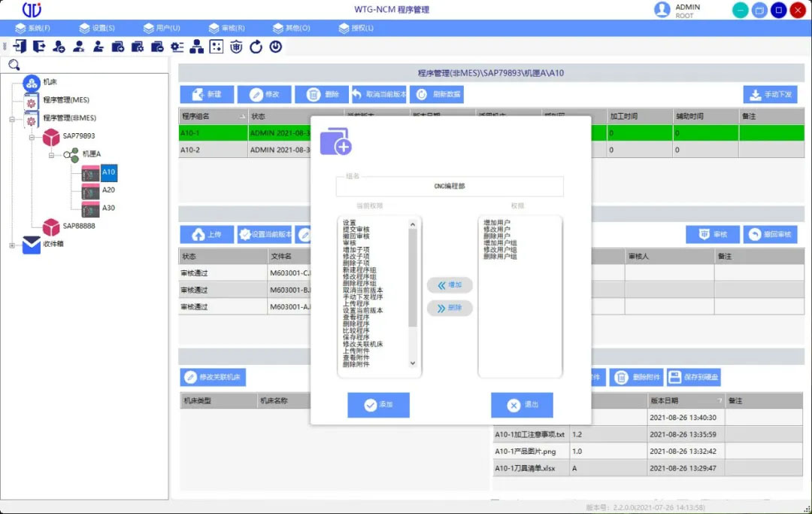Collapse the SAP79893 tree branch
Image resolution: width=812 pixels, height=514 pixels.
(x=32, y=137)
